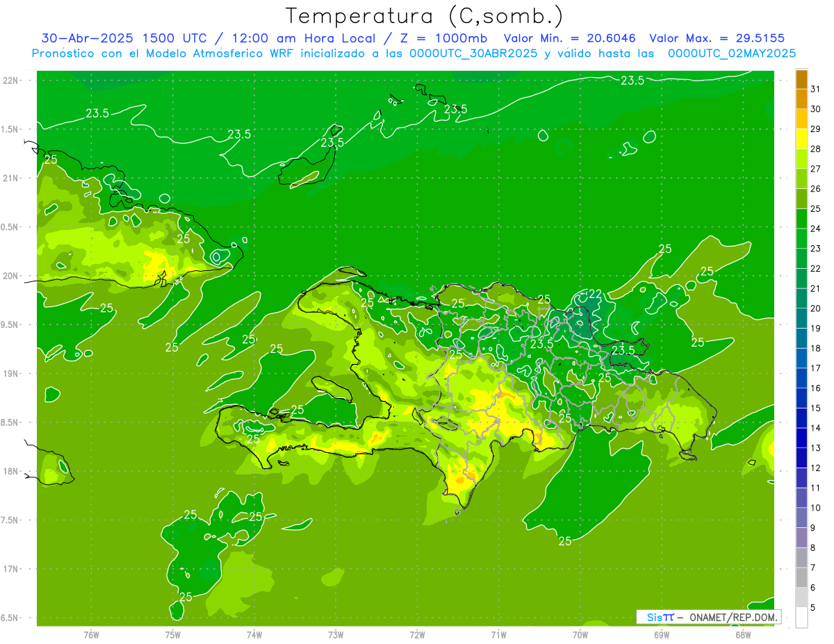Click the "28" value on the color scale
The image size is (834, 644).
click(x=816, y=149)
